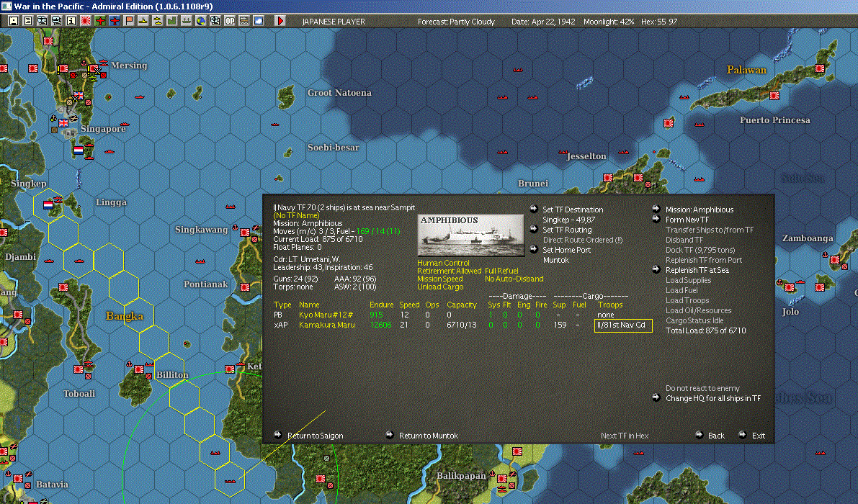The width and height of the screenshot is (858, 504).
Task: Click the rising sun flag toolbar icon
Action: [85, 21]
